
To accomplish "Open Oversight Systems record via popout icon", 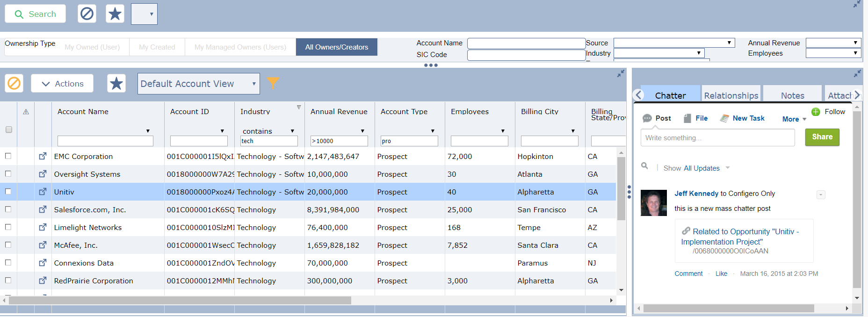I will (43, 174).
